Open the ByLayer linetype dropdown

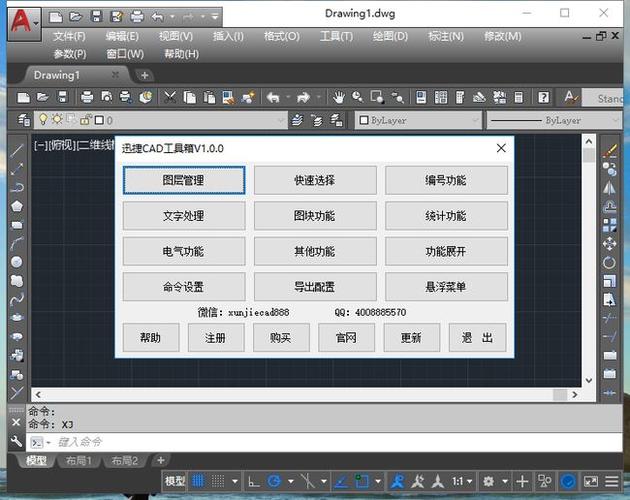[x=615, y=120]
